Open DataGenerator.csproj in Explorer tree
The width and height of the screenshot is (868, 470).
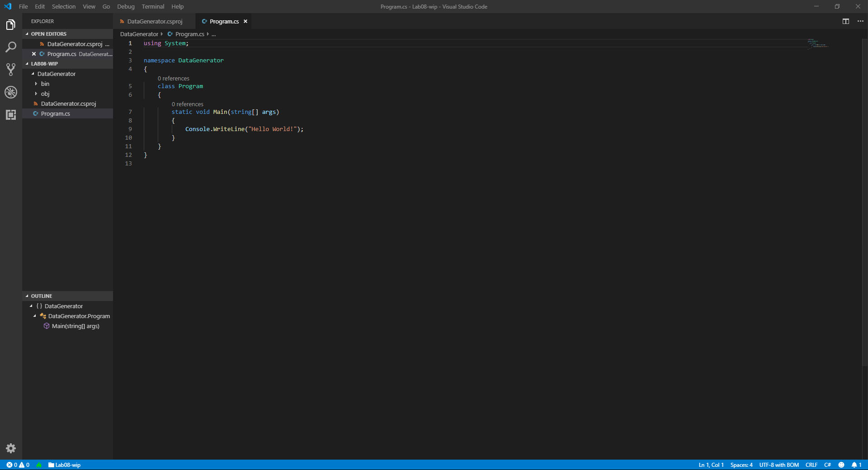68,103
